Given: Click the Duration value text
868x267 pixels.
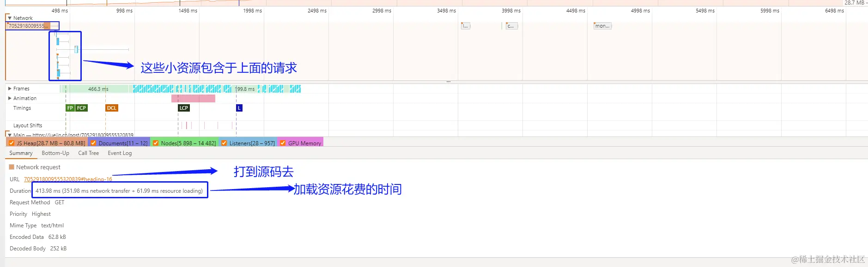Looking at the screenshot, I should 119,191.
